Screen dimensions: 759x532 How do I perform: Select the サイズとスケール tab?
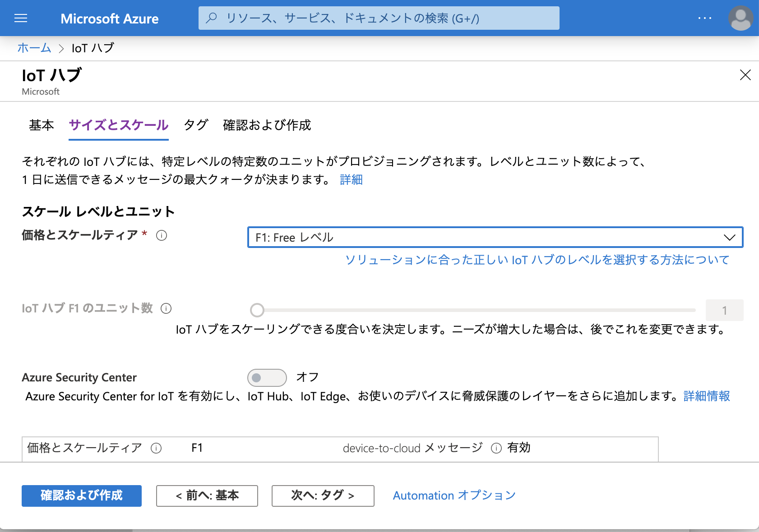pyautogui.click(x=119, y=125)
